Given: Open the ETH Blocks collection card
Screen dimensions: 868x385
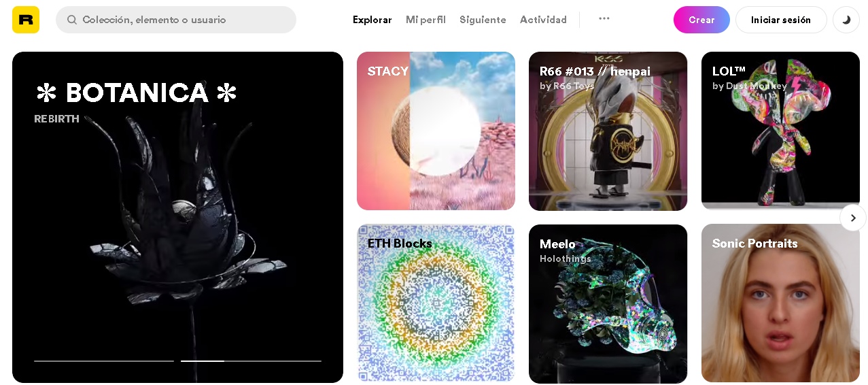Looking at the screenshot, I should [436, 303].
